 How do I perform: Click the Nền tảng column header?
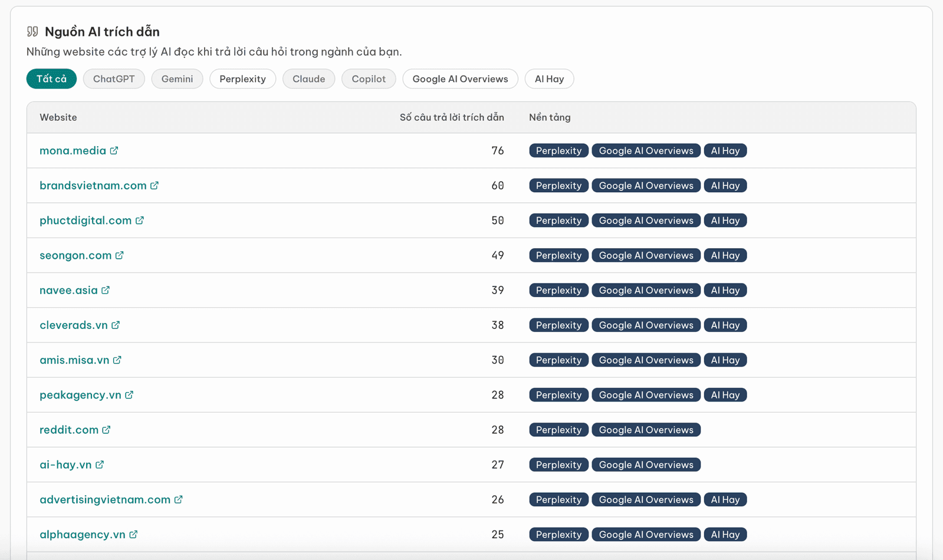pyautogui.click(x=550, y=117)
